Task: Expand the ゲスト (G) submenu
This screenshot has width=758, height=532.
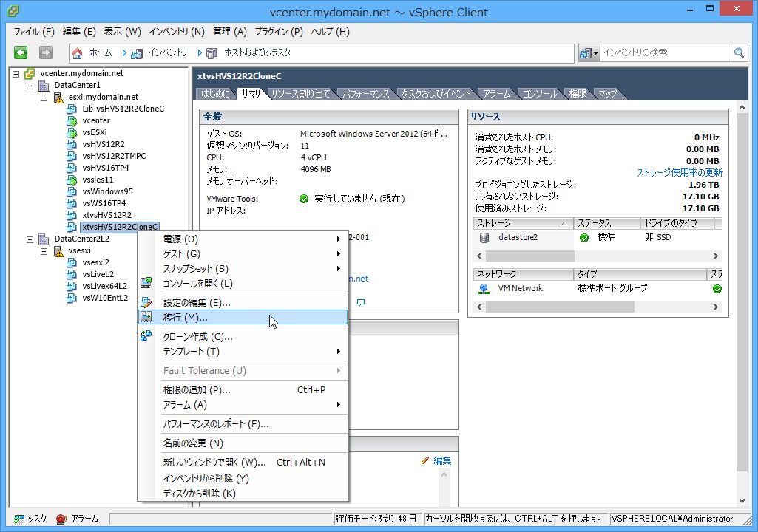Action: pos(339,253)
